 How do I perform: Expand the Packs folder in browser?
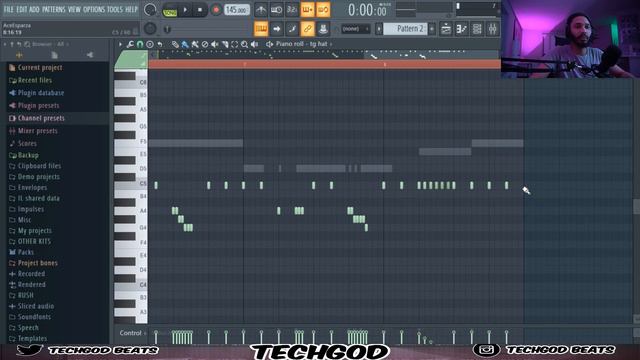click(x=26, y=252)
